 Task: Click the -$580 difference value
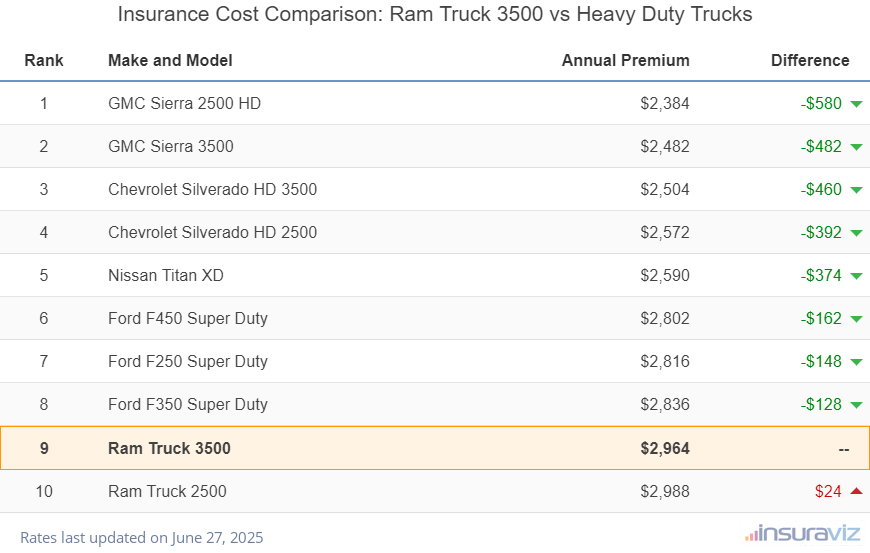point(821,103)
